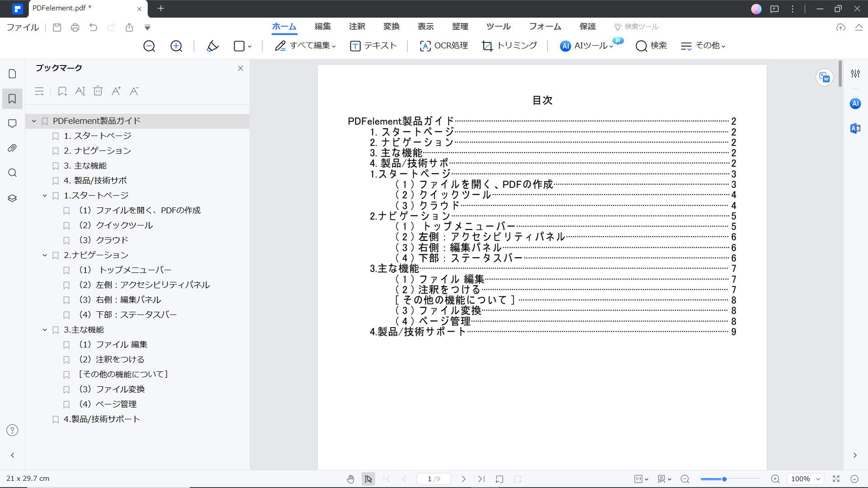Switch to the 保護 tab

click(x=588, y=27)
